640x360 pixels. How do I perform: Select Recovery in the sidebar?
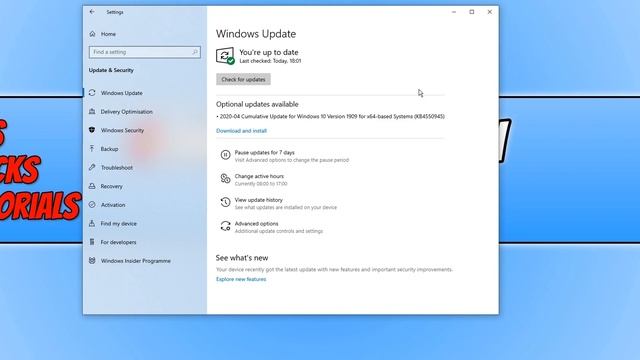pos(111,186)
